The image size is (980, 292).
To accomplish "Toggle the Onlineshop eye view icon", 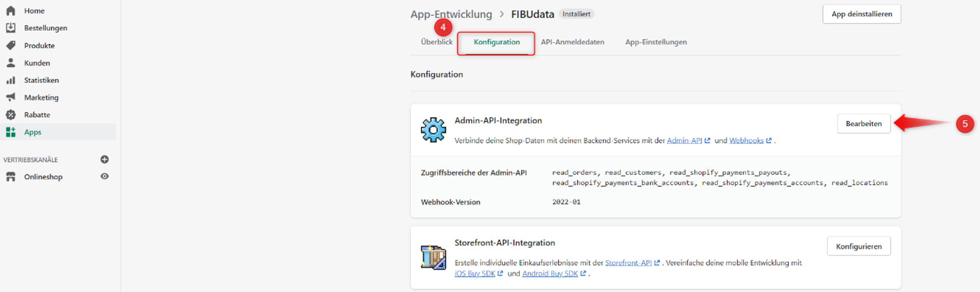I will 105,177.
